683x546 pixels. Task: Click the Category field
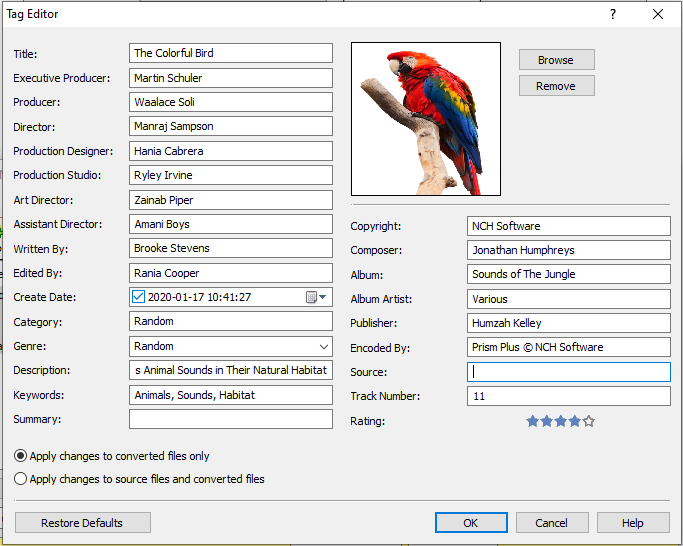(231, 321)
